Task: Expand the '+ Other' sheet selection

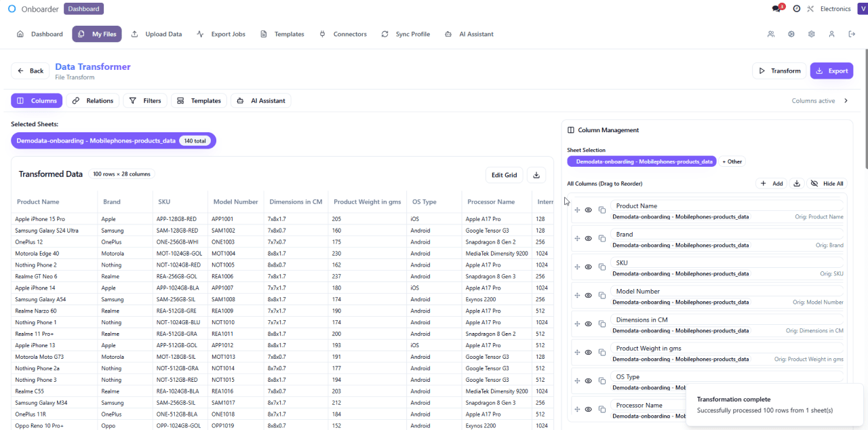Action: tap(732, 161)
